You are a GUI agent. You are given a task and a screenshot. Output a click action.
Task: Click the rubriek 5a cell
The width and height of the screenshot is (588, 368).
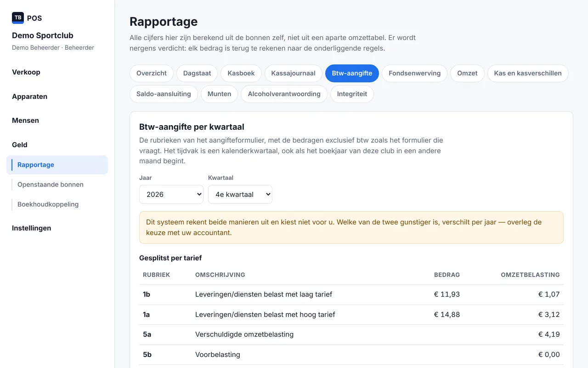pos(147,334)
